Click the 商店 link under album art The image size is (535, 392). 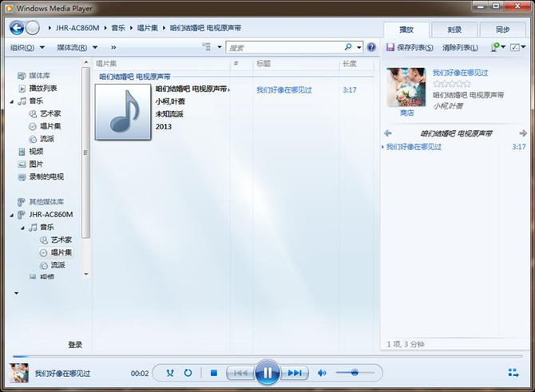tap(406, 113)
